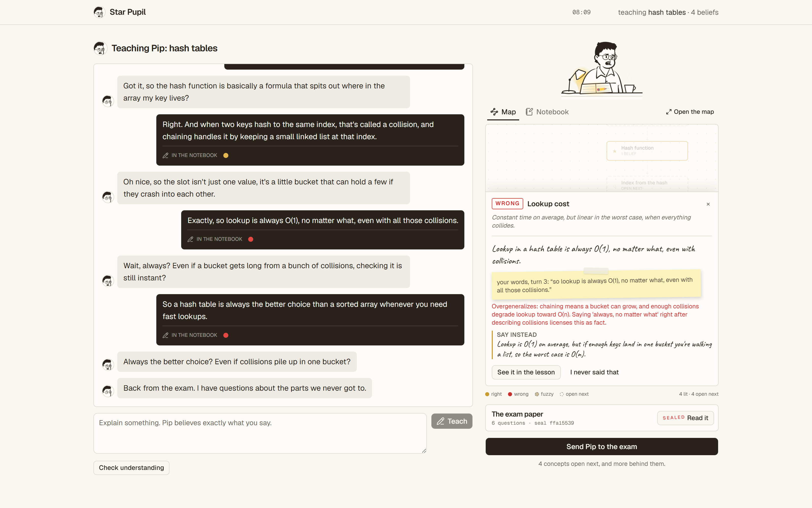
Task: Switch to the Notebook tab
Action: point(547,112)
